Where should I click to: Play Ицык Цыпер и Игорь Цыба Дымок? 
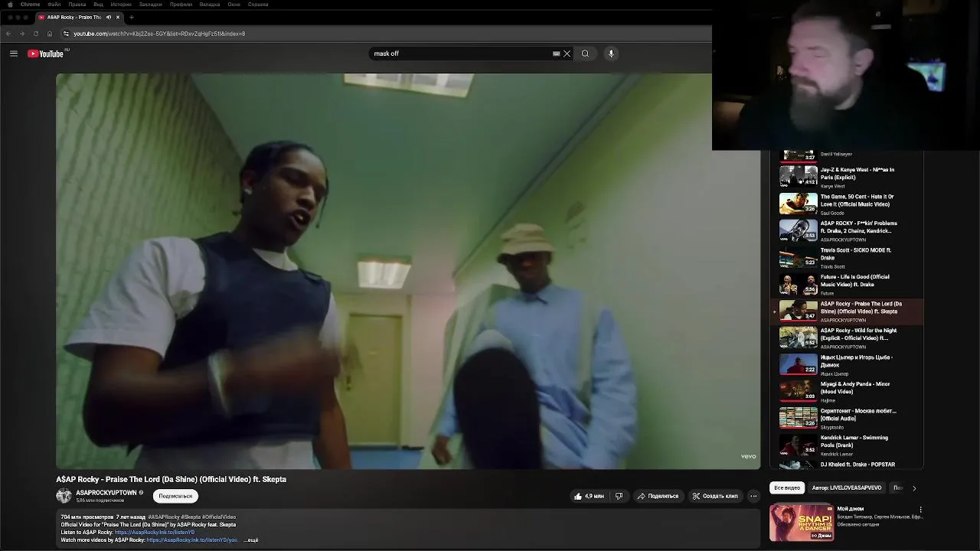[847, 364]
